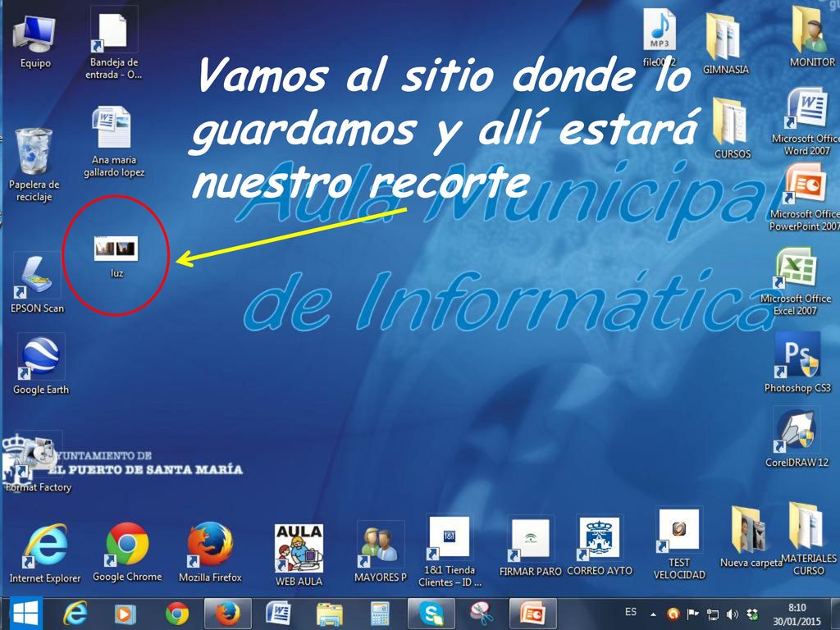Open Ana maria gallardo lopez document

click(x=113, y=141)
